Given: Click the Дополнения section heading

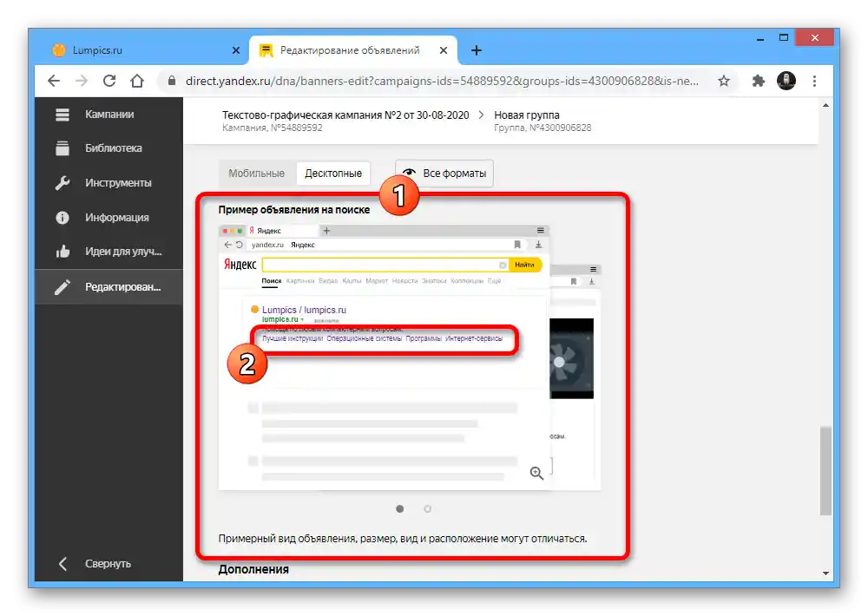Looking at the screenshot, I should (253, 569).
